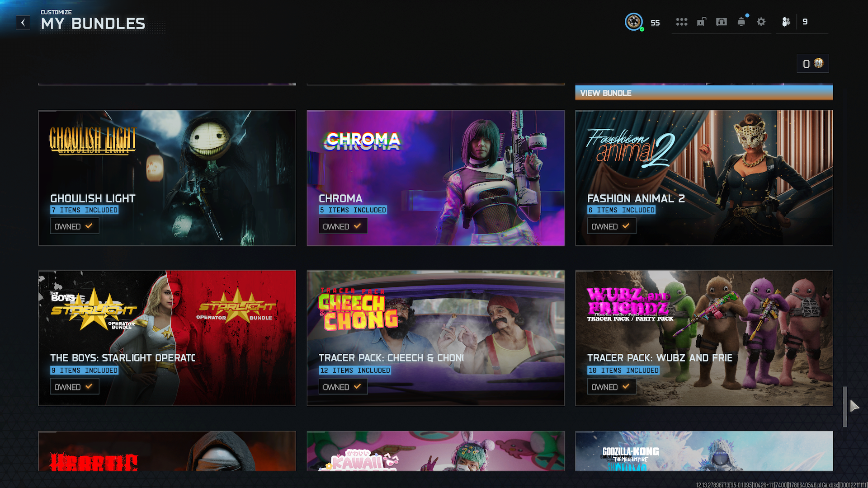Open notifications with the bell icon
This screenshot has width=868, height=488.
[x=741, y=21]
